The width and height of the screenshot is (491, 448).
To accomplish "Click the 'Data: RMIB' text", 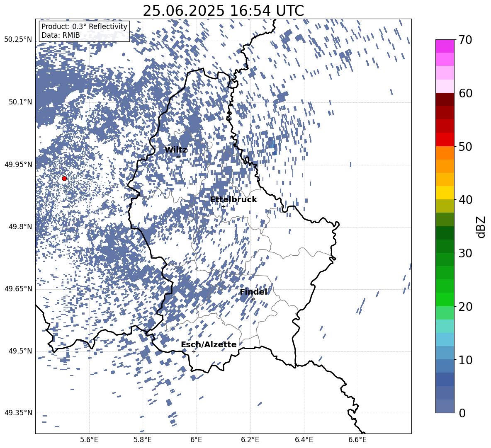I will (61, 35).
